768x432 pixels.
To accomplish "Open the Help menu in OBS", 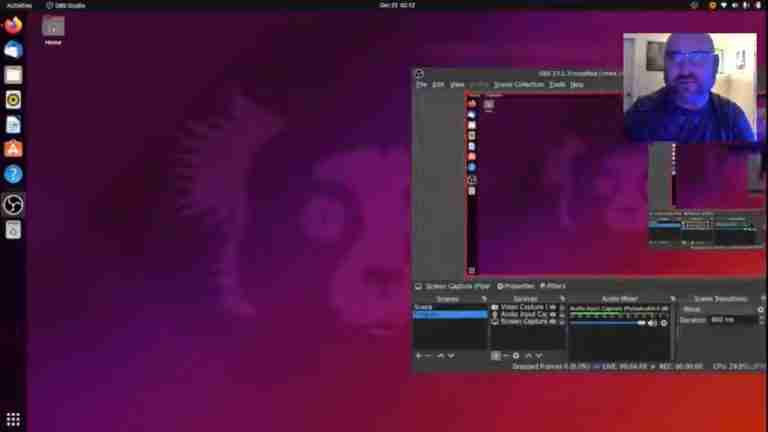I will click(x=576, y=85).
